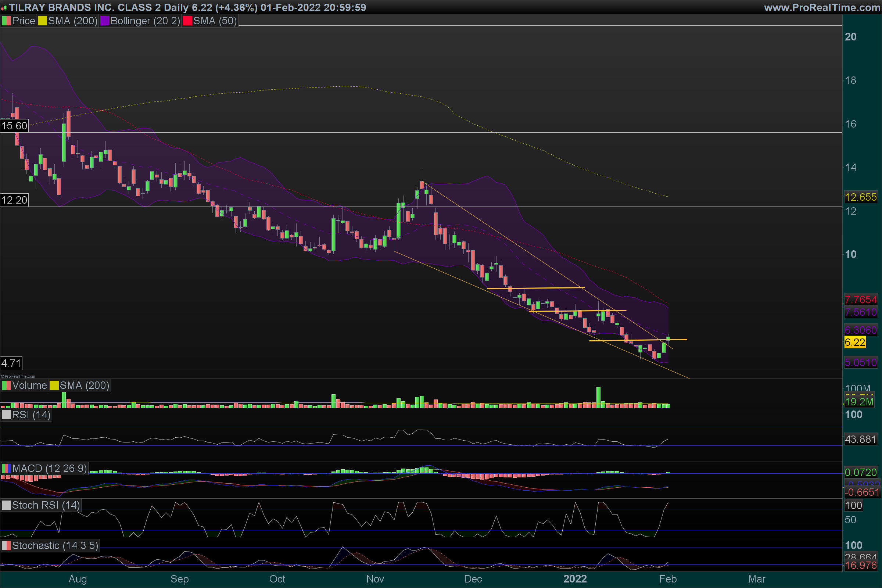The image size is (882, 588).
Task: Click the 2022 year label on the time axis
Action: 575,579
